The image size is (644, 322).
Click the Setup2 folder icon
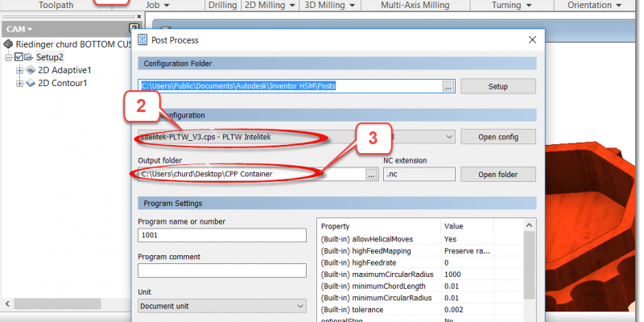(29, 57)
